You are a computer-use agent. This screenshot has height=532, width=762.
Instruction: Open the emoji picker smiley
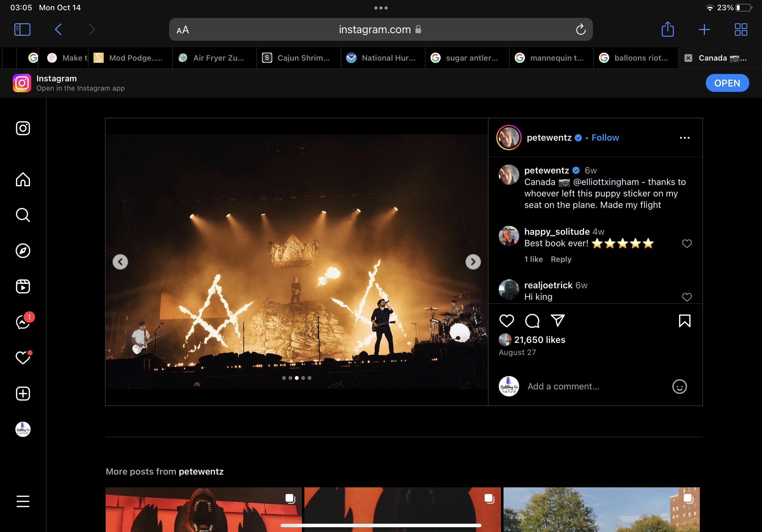(x=679, y=386)
